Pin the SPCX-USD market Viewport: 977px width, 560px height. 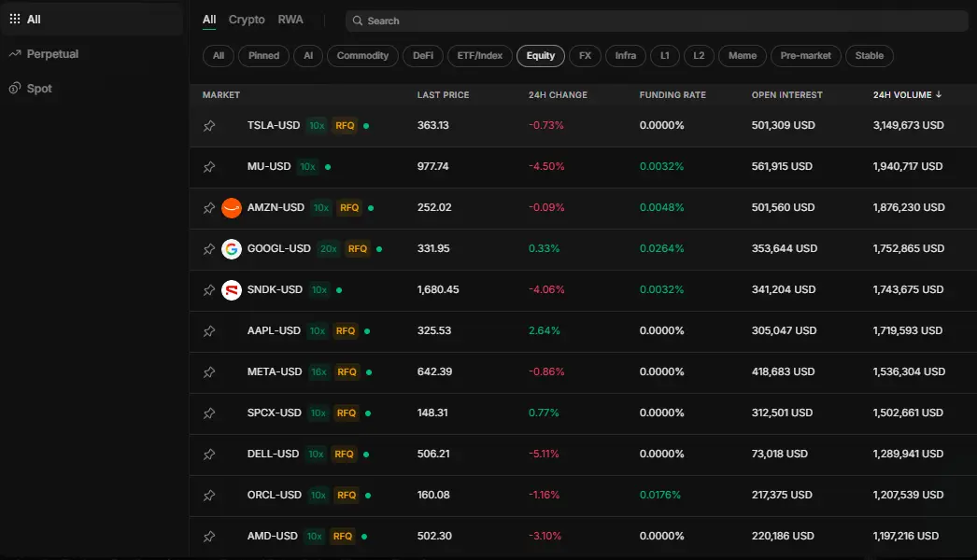(209, 413)
